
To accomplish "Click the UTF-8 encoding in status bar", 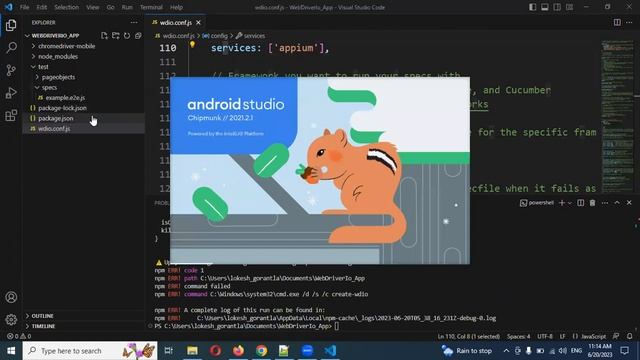I will point(545,336).
